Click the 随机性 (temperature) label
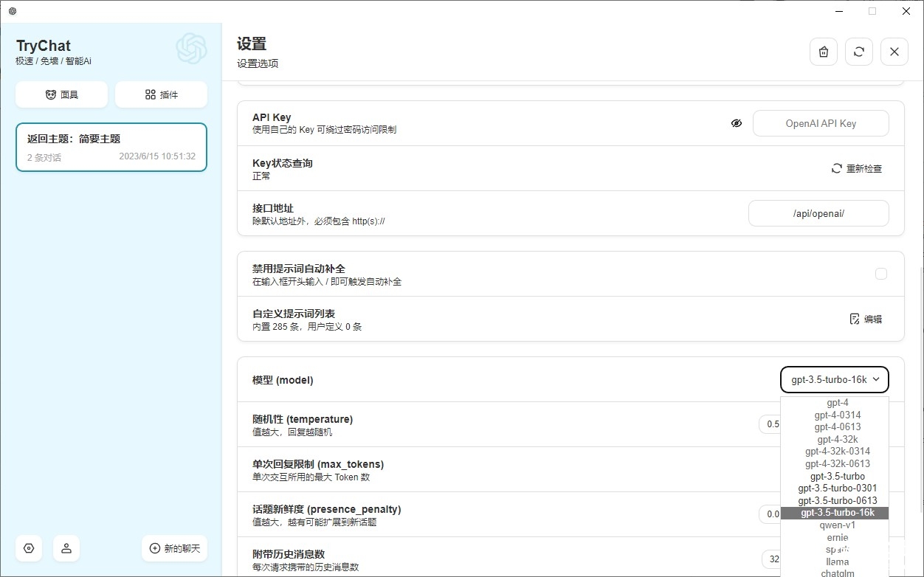The width and height of the screenshot is (924, 577). click(x=303, y=419)
